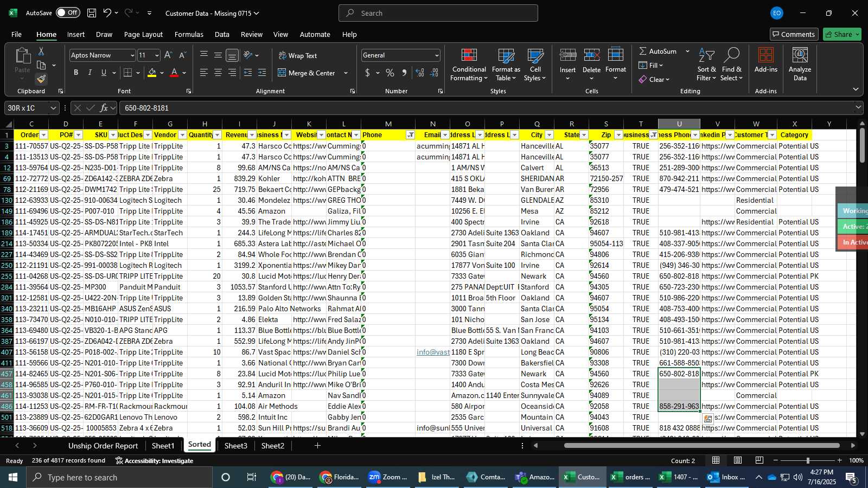This screenshot has height=488, width=868.
Task: Toggle Wrap Text
Action: click(x=297, y=55)
